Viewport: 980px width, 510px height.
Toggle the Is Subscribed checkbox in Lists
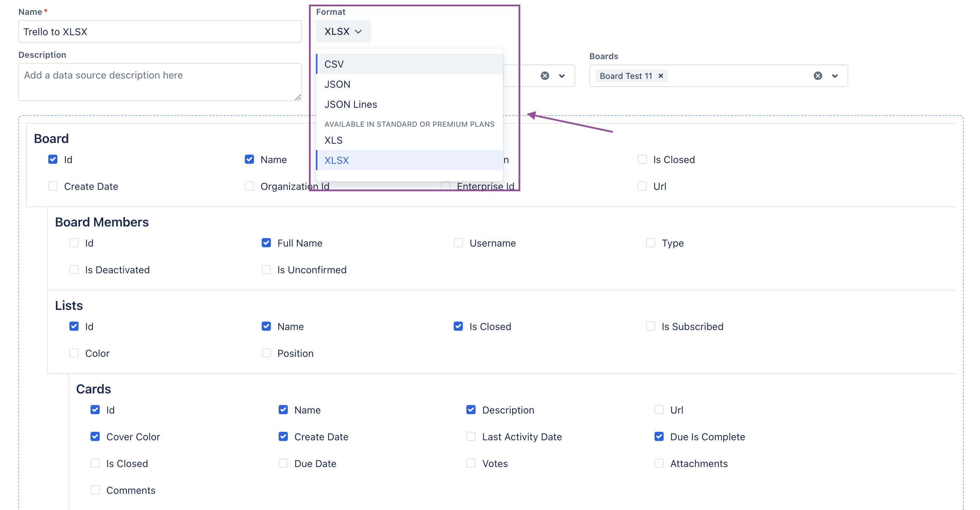tap(651, 326)
